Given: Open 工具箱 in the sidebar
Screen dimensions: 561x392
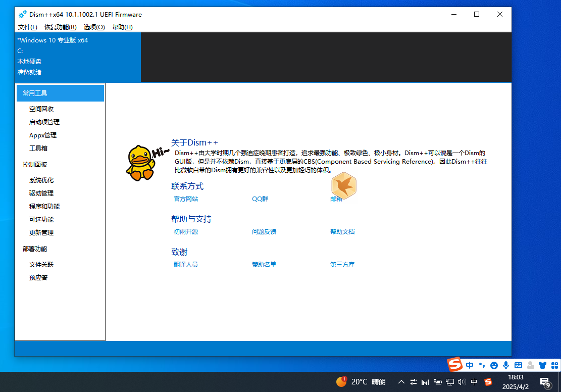Looking at the screenshot, I should click(38, 148).
